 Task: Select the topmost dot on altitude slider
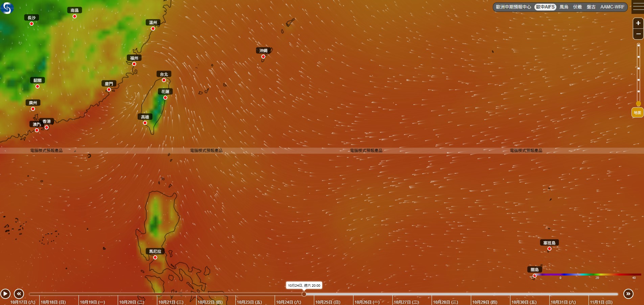pos(638,45)
